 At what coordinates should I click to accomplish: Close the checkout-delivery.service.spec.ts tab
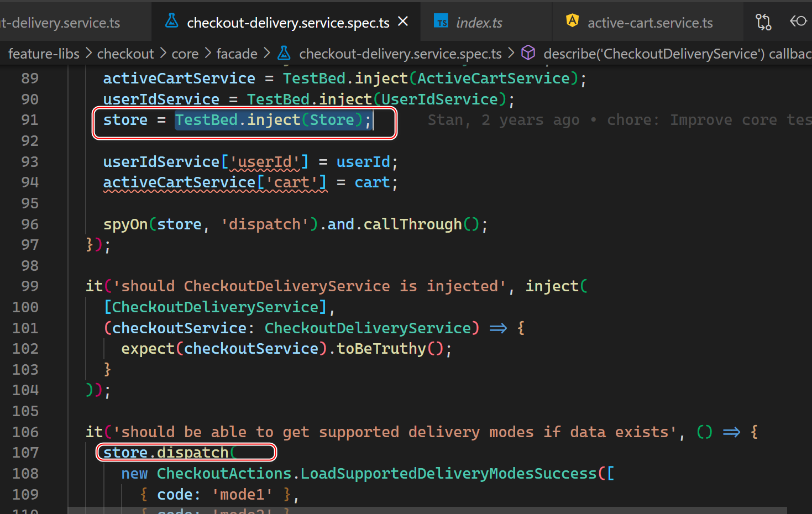point(403,21)
